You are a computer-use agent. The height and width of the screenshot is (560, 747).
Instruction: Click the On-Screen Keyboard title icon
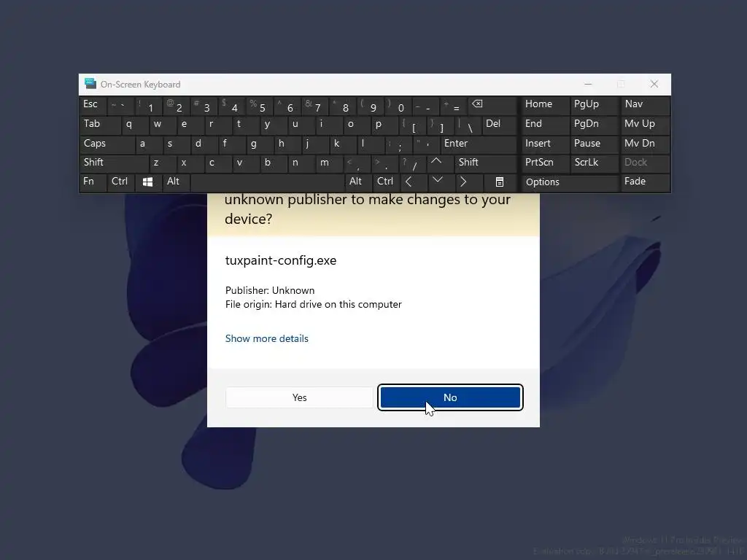(x=90, y=84)
